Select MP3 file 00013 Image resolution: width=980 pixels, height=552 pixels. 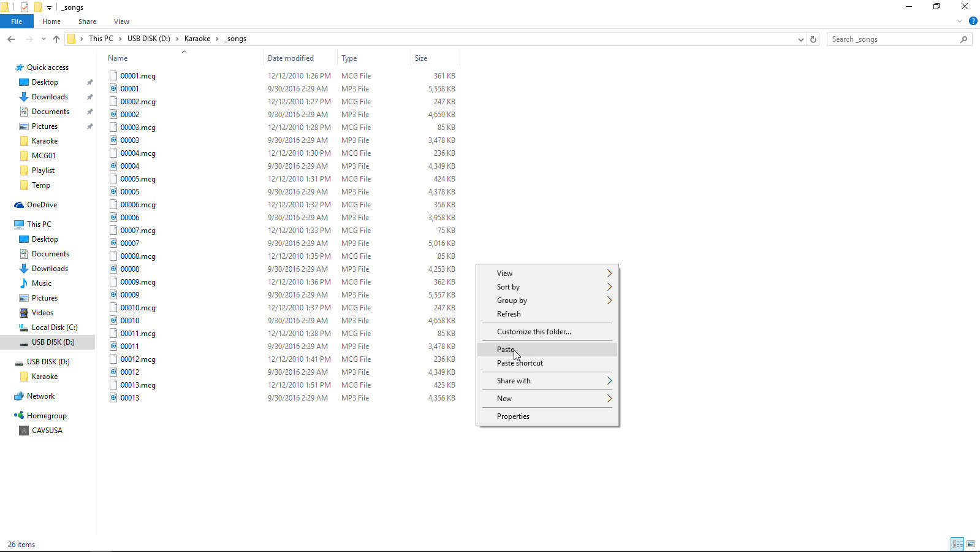[130, 398]
